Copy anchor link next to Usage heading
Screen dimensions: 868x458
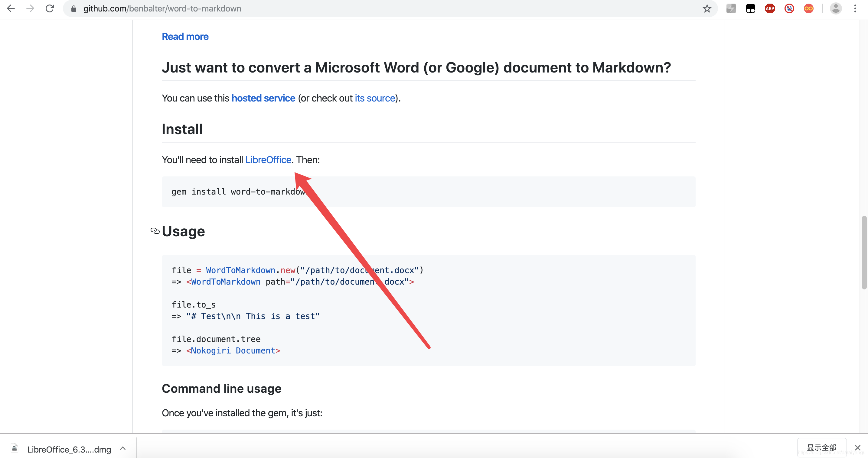click(155, 231)
